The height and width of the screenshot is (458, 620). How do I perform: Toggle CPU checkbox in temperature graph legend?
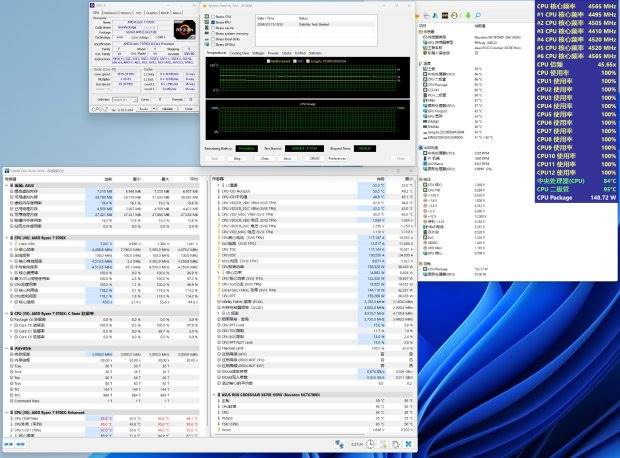click(x=295, y=61)
